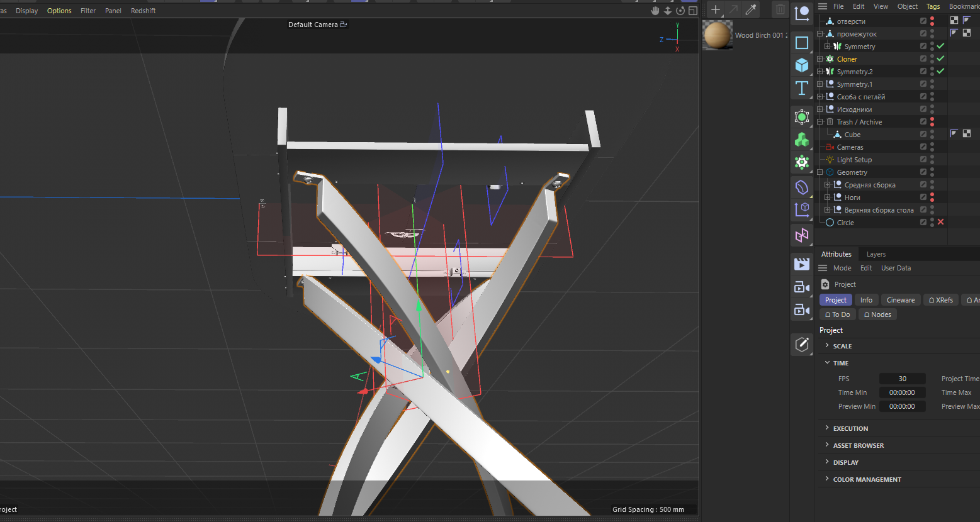Select the Cube primitive tool
This screenshot has width=980, height=522.
pyautogui.click(x=802, y=65)
